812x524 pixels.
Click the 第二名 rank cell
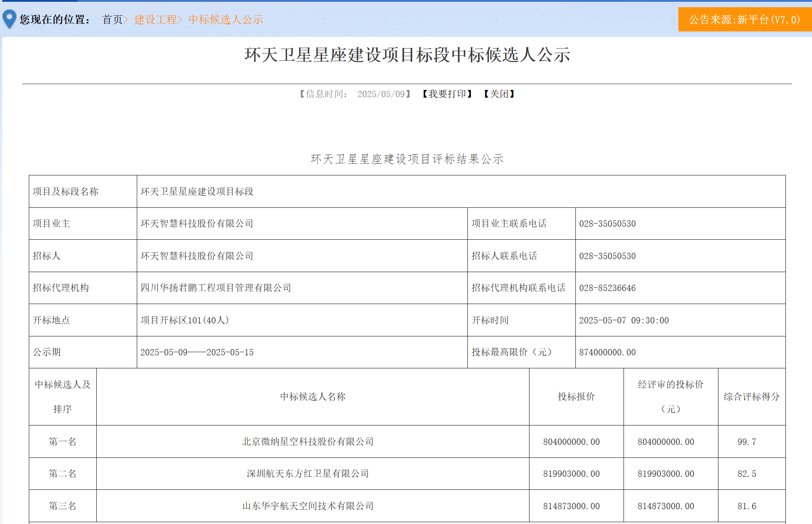coord(63,474)
